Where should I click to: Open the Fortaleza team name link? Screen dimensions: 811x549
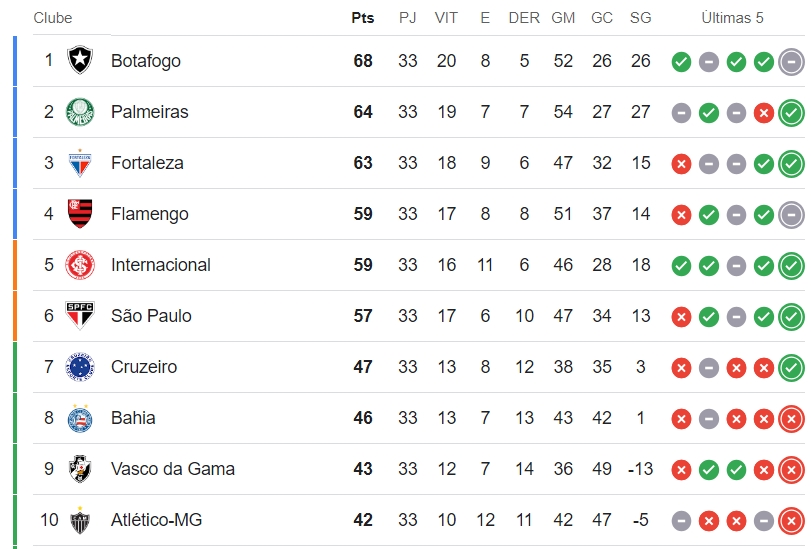tap(147, 162)
